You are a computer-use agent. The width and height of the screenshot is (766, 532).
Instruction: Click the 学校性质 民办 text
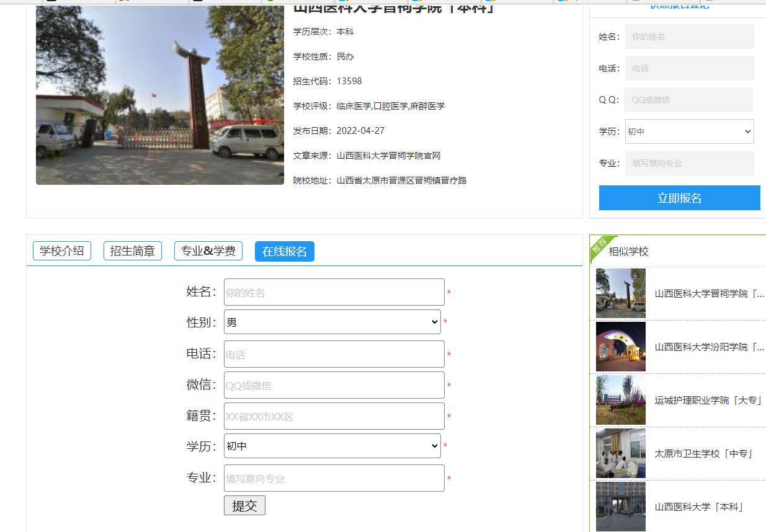[x=323, y=56]
